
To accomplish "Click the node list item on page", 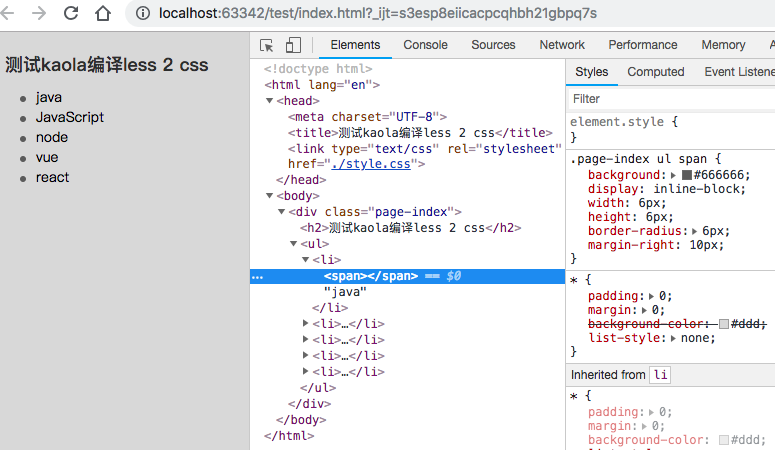I will (x=52, y=137).
